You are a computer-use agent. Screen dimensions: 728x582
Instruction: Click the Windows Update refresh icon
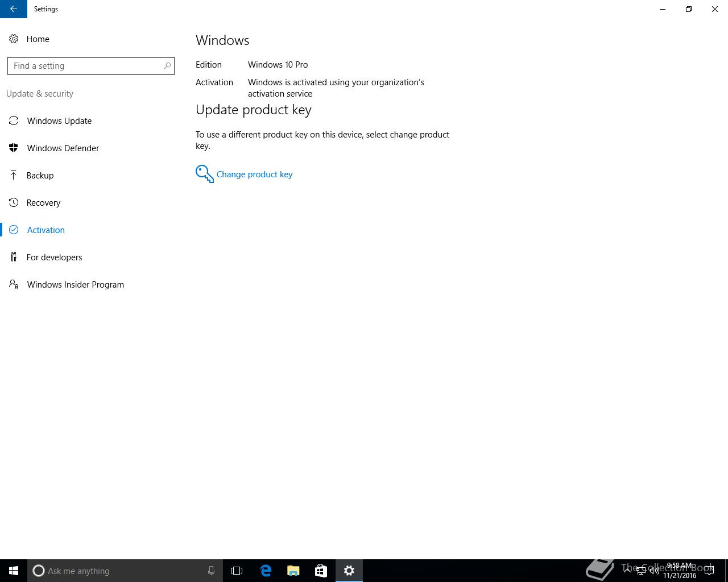(14, 120)
